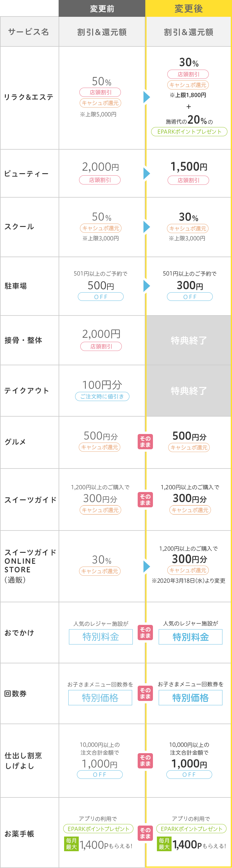
Task: Select the 変更前 column header
Action: click(102, 9)
